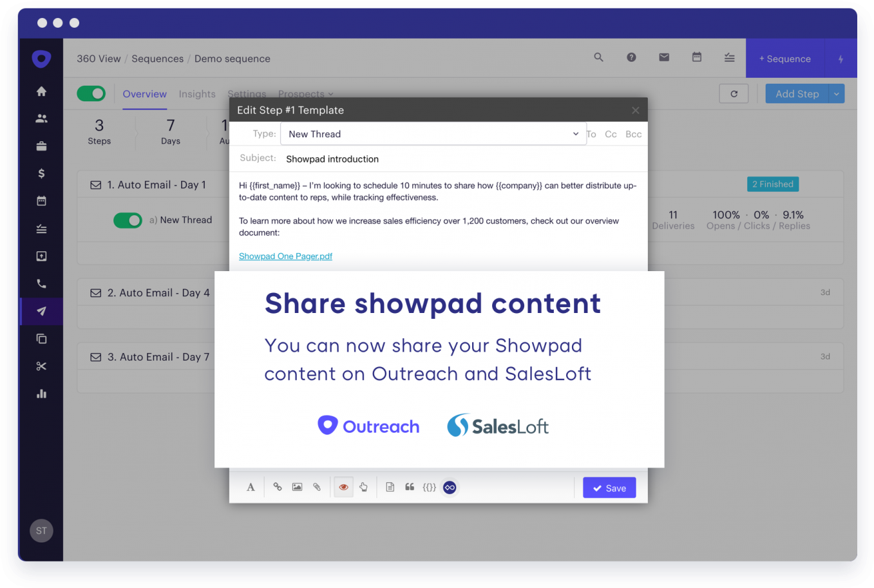
Task: Click the Add Step button
Action: [797, 94]
